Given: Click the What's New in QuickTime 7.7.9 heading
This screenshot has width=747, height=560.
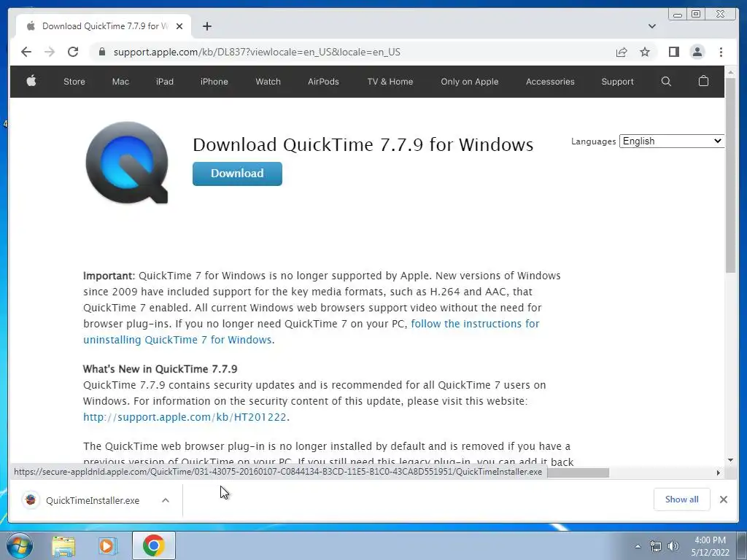Looking at the screenshot, I should (160, 368).
